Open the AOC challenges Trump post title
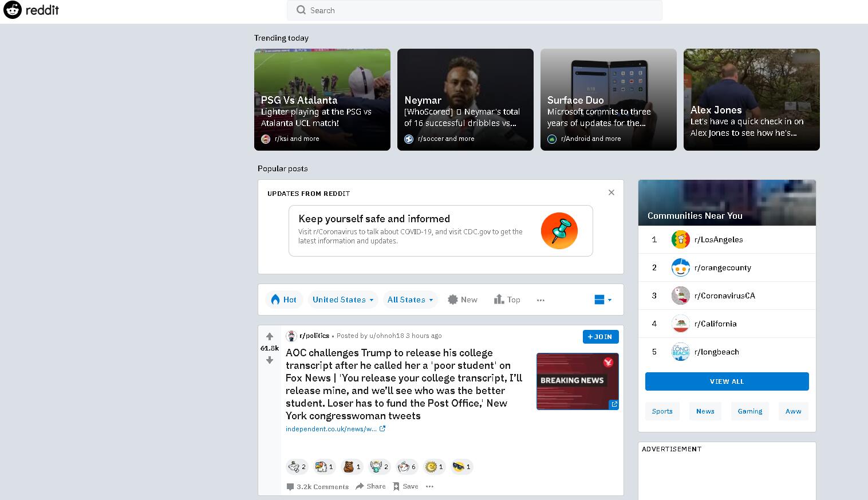 pos(404,384)
